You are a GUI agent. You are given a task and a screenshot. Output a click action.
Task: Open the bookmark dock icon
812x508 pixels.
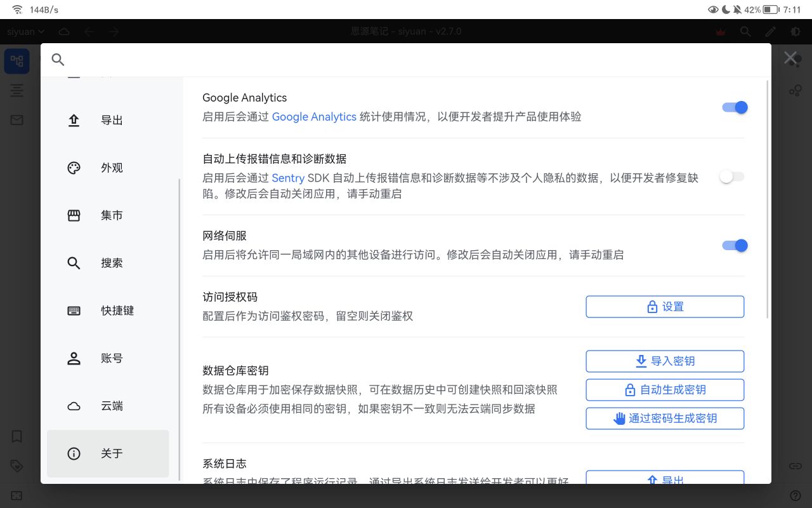tap(16, 436)
